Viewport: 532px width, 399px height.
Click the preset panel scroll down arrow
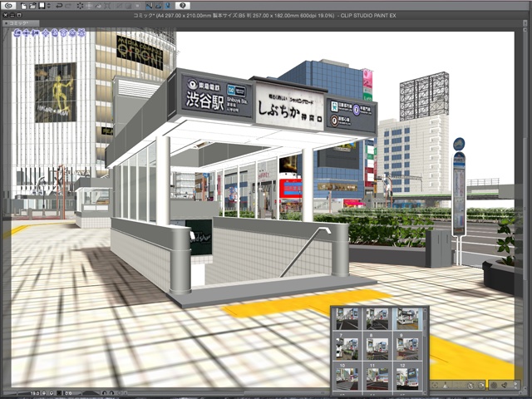tap(426, 392)
